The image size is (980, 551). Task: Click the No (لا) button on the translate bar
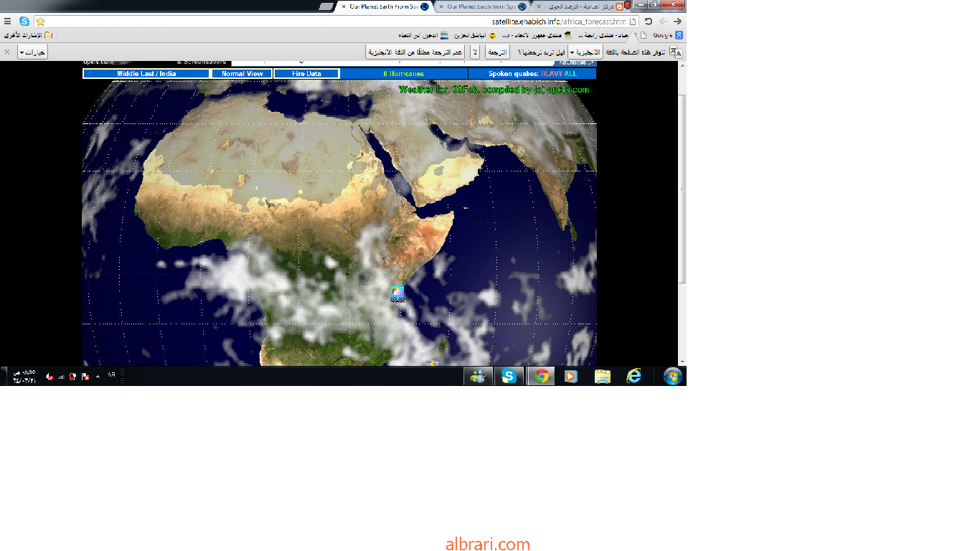[475, 52]
